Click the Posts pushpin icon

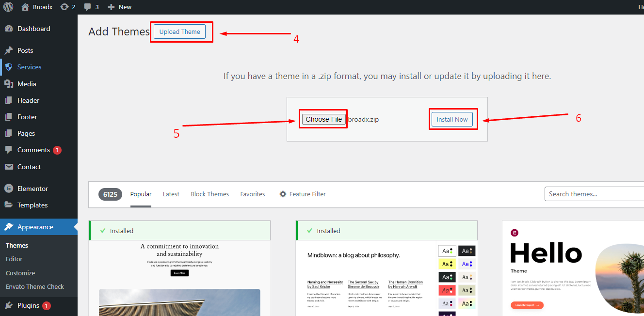click(9, 50)
